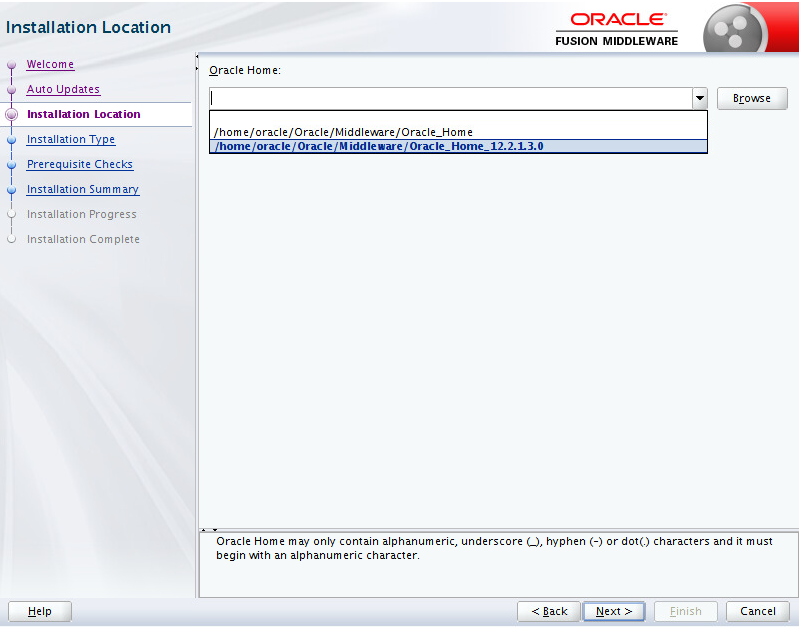Click the Installation Progress step label
Viewport: 800px width, 629px height.
click(82, 214)
